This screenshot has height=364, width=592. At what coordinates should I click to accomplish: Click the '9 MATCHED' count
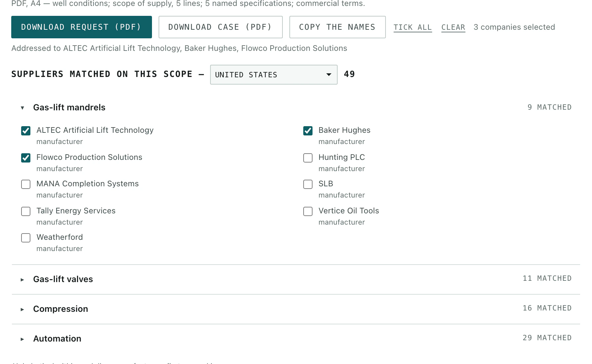click(549, 107)
